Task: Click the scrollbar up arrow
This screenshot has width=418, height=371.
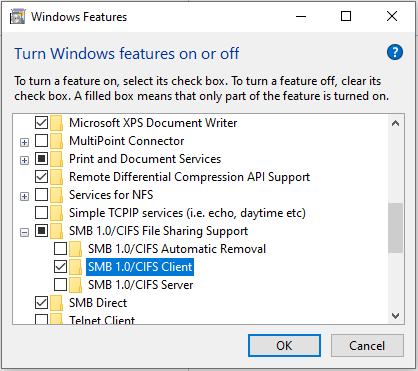Action: (x=396, y=123)
